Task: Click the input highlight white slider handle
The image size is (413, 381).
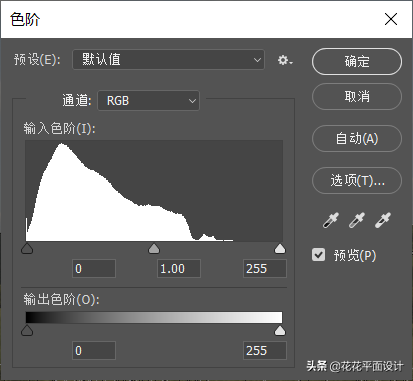Action: coord(280,249)
